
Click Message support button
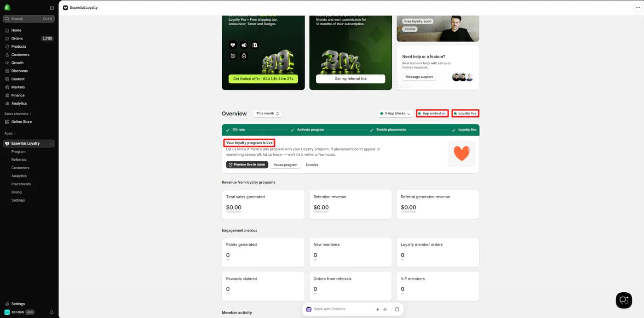(x=419, y=77)
